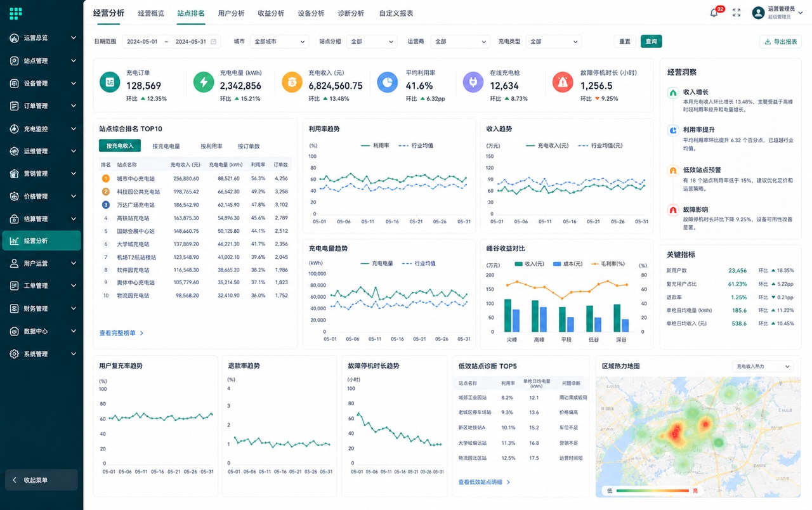Click the 数据中心 sidebar icon
This screenshot has height=510, width=812.
[15, 331]
